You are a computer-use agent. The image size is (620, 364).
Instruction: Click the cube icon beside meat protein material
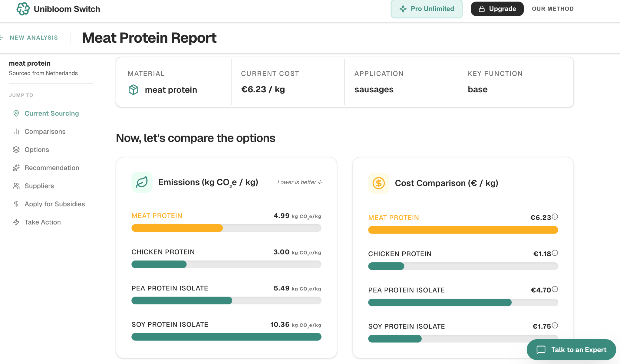tap(134, 90)
